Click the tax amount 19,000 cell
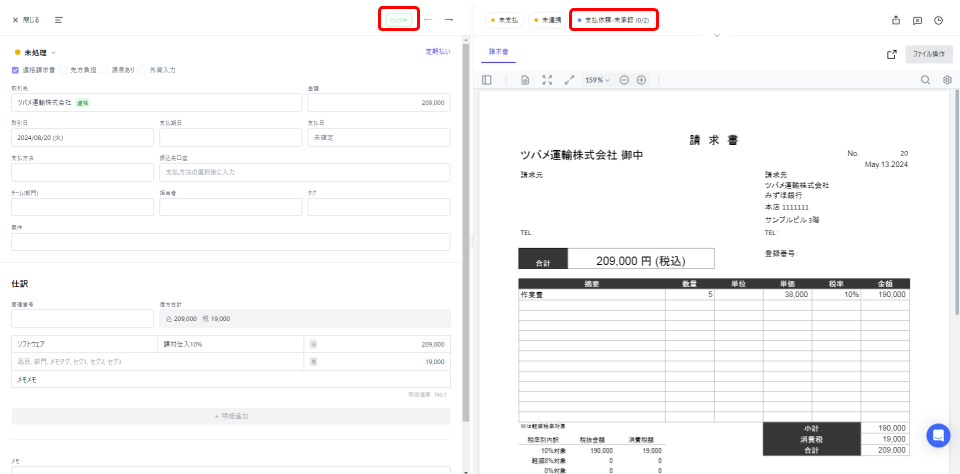Screen dimensions: 960x474 click(377, 361)
